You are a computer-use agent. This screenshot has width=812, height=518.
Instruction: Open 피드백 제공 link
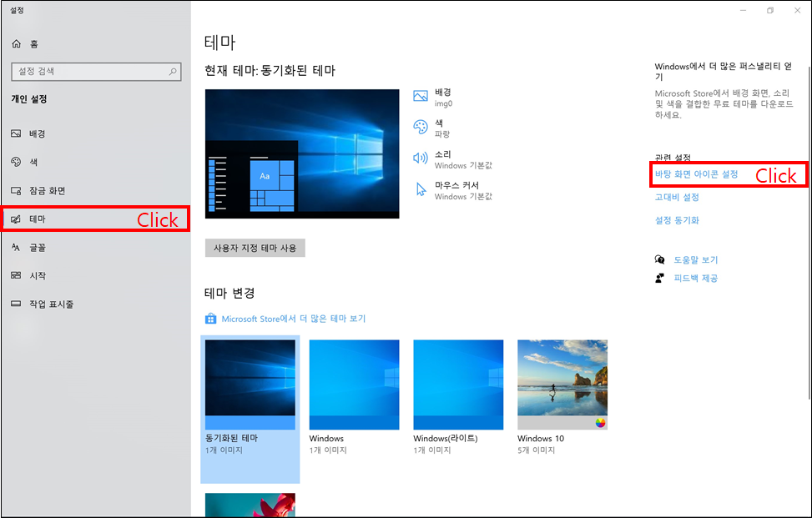click(x=695, y=279)
